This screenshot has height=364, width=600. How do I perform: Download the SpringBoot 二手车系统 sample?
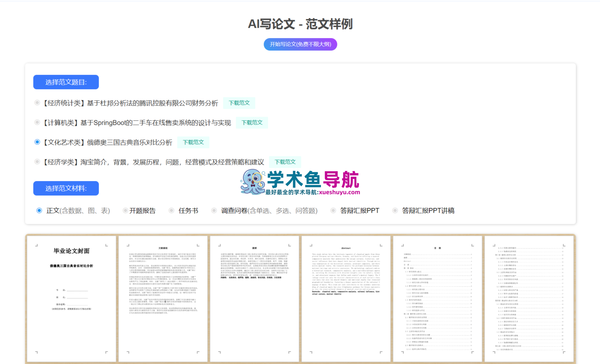pos(251,122)
